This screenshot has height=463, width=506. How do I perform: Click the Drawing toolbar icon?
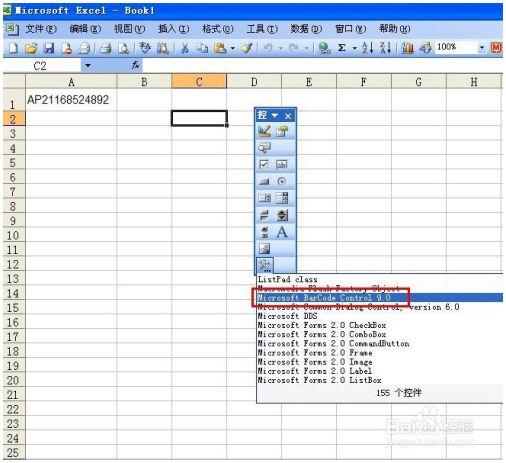[425, 48]
